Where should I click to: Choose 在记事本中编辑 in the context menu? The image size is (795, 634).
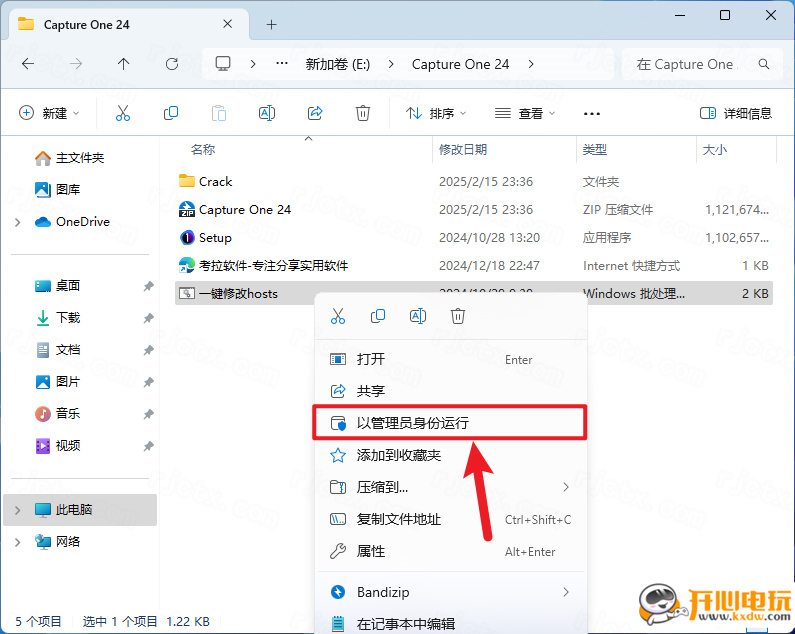(451, 623)
